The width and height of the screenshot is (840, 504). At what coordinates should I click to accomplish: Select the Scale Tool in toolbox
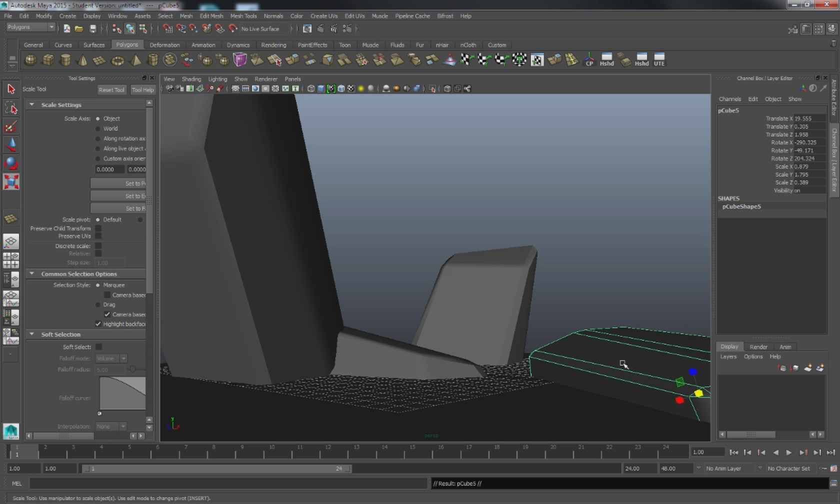tap(11, 181)
